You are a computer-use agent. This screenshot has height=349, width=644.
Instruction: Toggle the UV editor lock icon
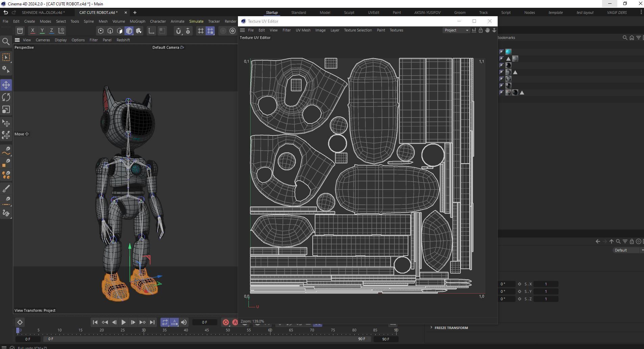pyautogui.click(x=481, y=30)
